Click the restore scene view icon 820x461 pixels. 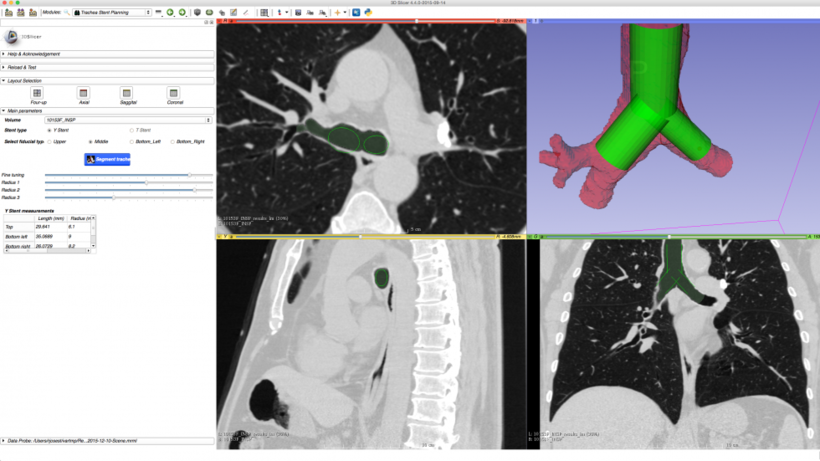coord(323,12)
